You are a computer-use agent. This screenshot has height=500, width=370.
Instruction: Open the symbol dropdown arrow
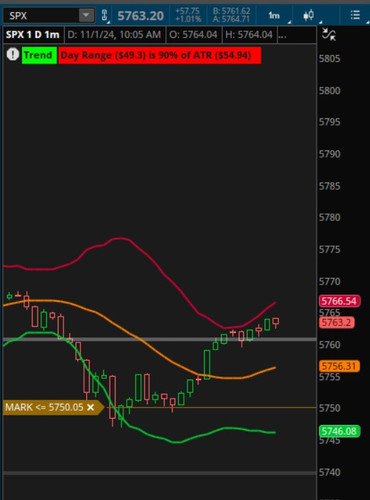(x=87, y=15)
